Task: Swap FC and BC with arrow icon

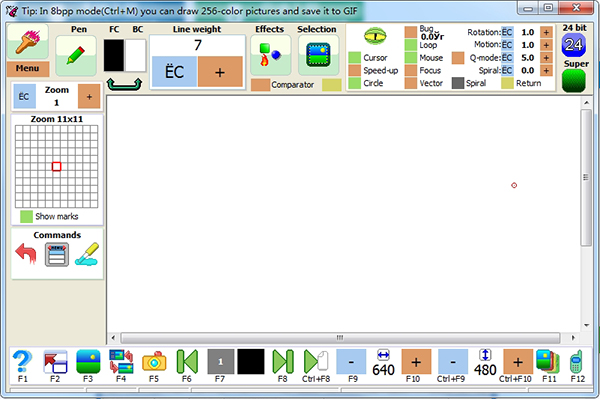Action: tap(124, 84)
